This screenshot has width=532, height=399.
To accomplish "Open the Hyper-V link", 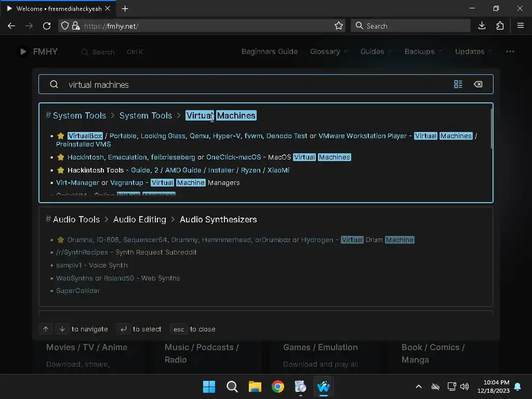I will [227, 136].
